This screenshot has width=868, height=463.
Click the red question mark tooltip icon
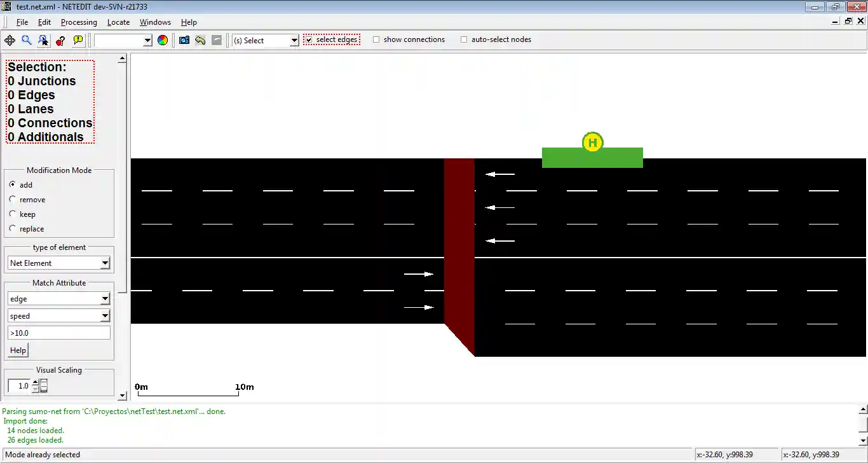[x=60, y=40]
